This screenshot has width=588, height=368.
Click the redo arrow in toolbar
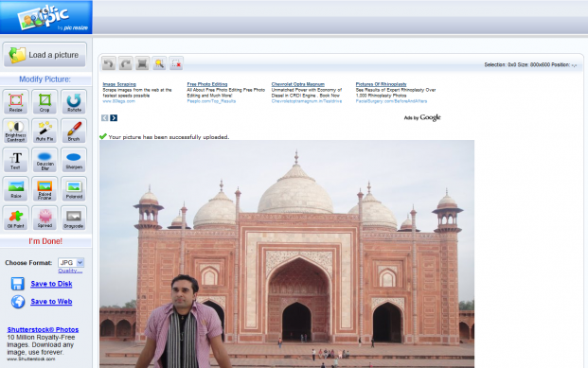click(x=126, y=63)
